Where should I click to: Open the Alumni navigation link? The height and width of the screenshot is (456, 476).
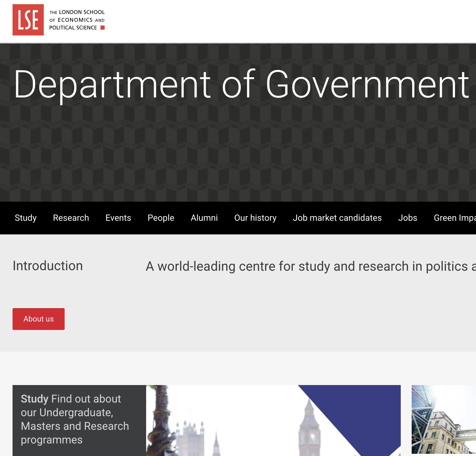point(204,218)
